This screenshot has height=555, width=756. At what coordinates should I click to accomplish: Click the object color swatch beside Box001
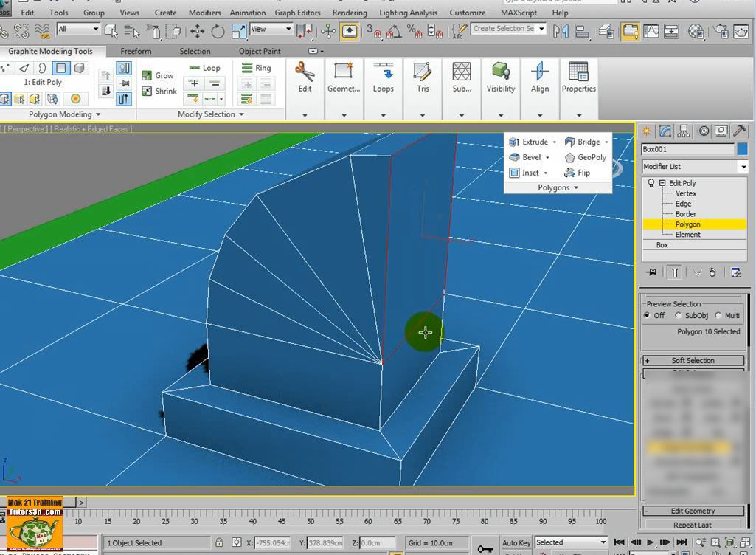pyautogui.click(x=742, y=149)
